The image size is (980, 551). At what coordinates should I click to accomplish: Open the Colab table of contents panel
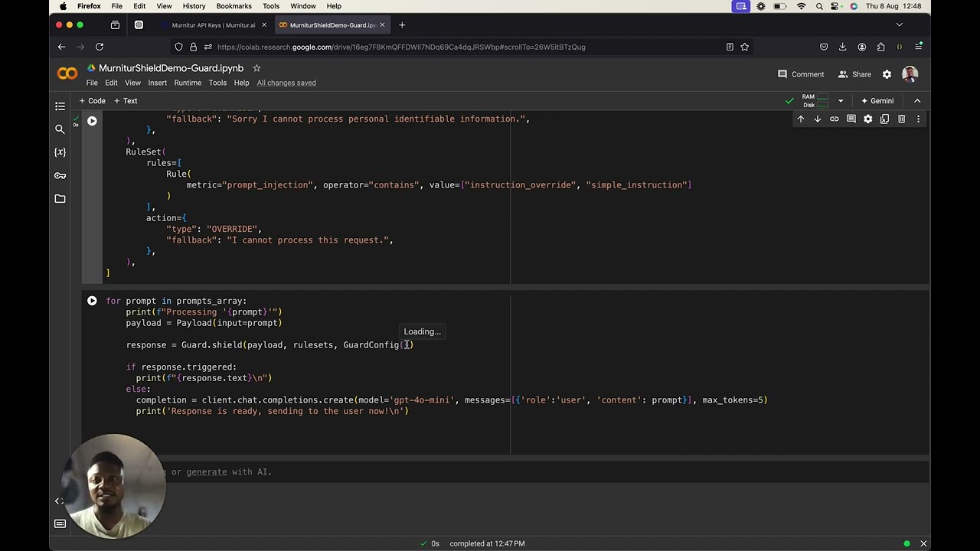tap(60, 106)
